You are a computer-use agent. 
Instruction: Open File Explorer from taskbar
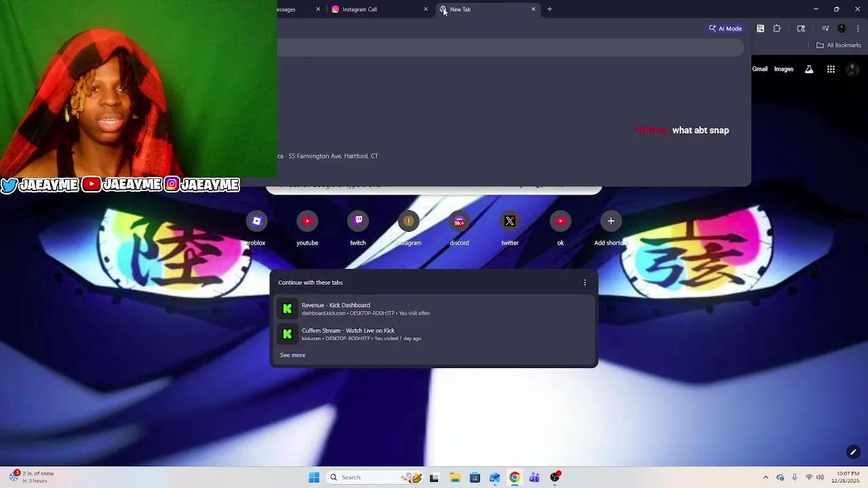(454, 477)
